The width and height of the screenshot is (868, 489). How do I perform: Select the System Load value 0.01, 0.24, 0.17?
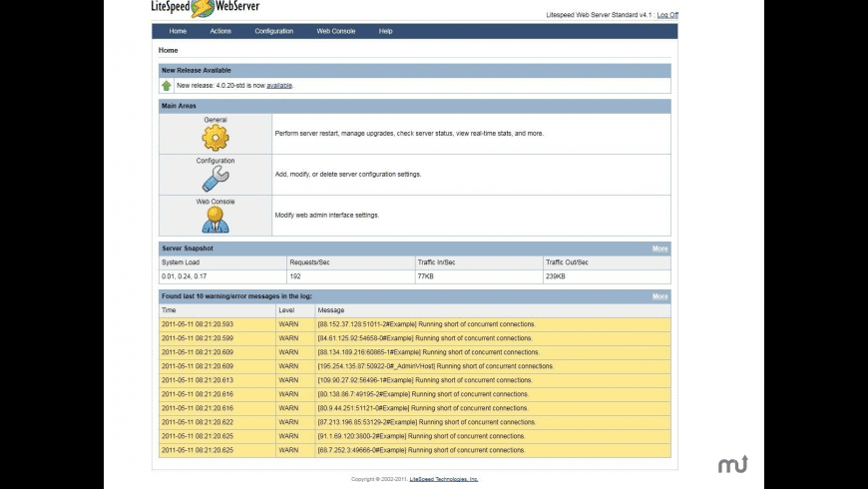(184, 276)
